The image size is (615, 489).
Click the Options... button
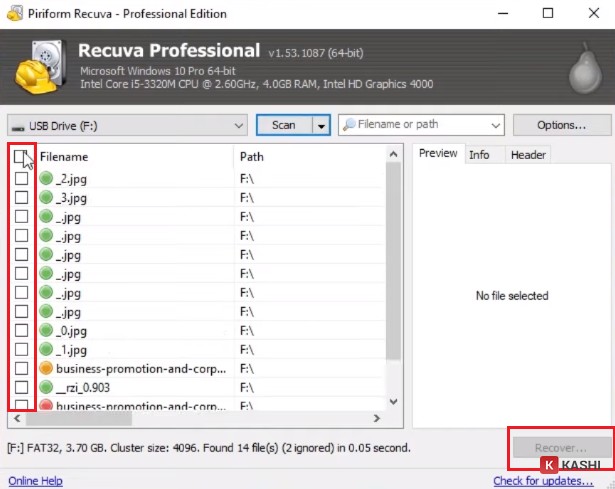coord(561,126)
